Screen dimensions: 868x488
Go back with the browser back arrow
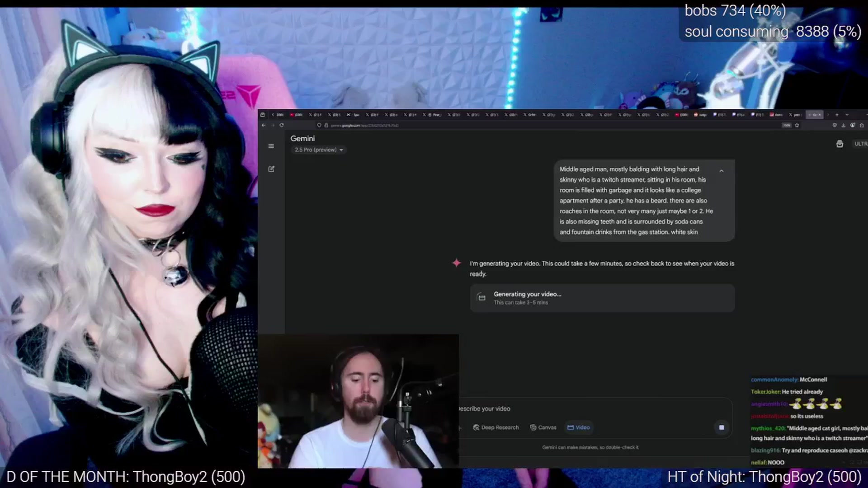click(264, 125)
